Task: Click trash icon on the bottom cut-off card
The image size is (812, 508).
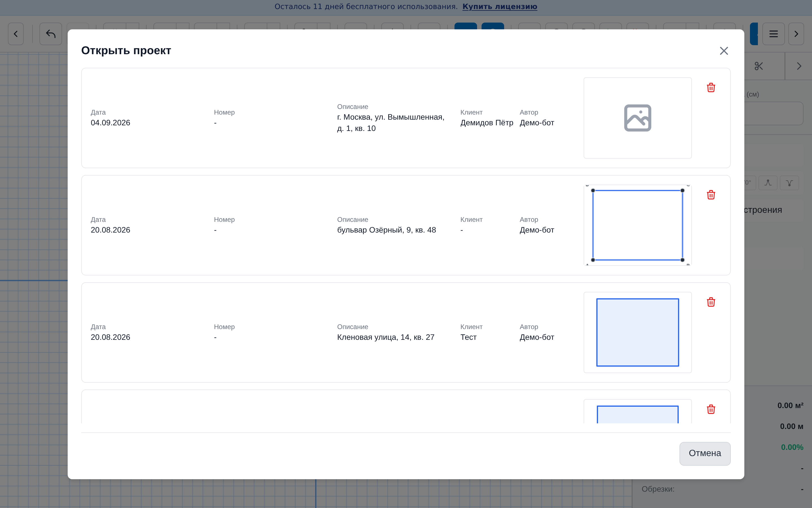Action: 711,409
